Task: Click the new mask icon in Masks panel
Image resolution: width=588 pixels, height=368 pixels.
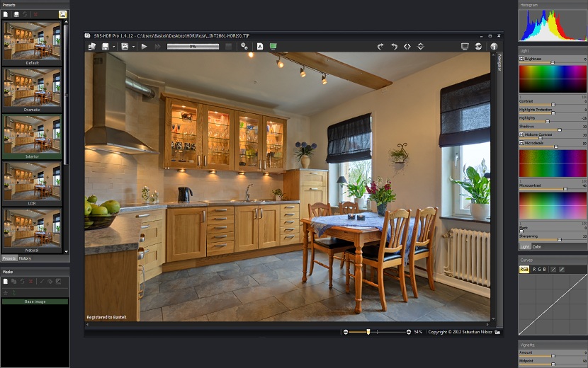Action: (x=6, y=282)
